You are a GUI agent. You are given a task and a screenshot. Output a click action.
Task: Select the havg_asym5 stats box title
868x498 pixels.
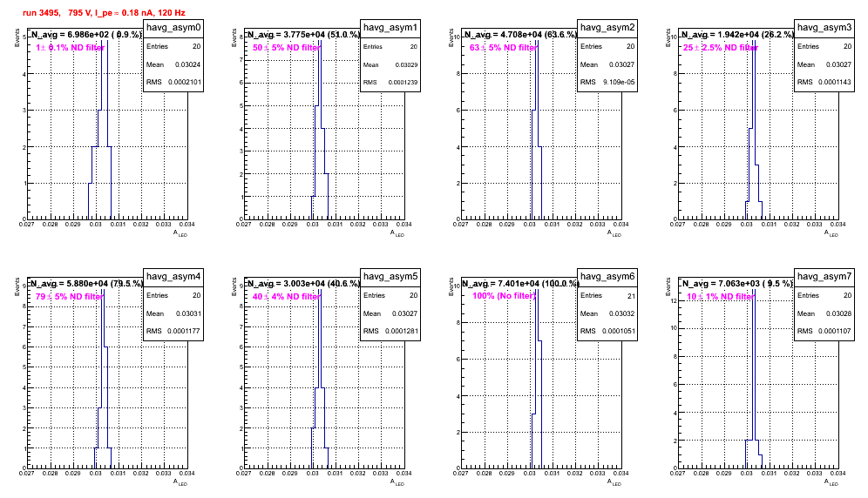pos(390,277)
